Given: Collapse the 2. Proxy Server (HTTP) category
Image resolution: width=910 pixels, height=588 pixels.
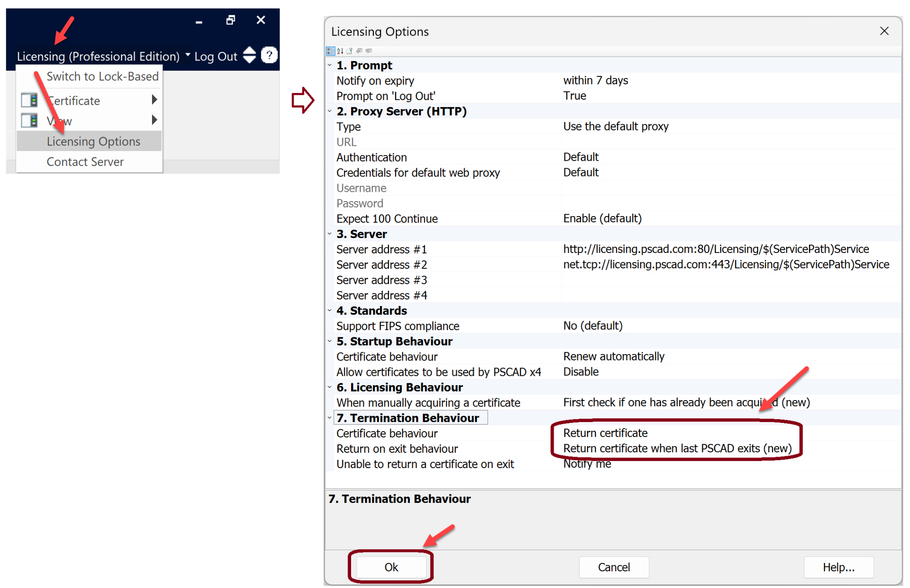Looking at the screenshot, I should click(x=330, y=111).
